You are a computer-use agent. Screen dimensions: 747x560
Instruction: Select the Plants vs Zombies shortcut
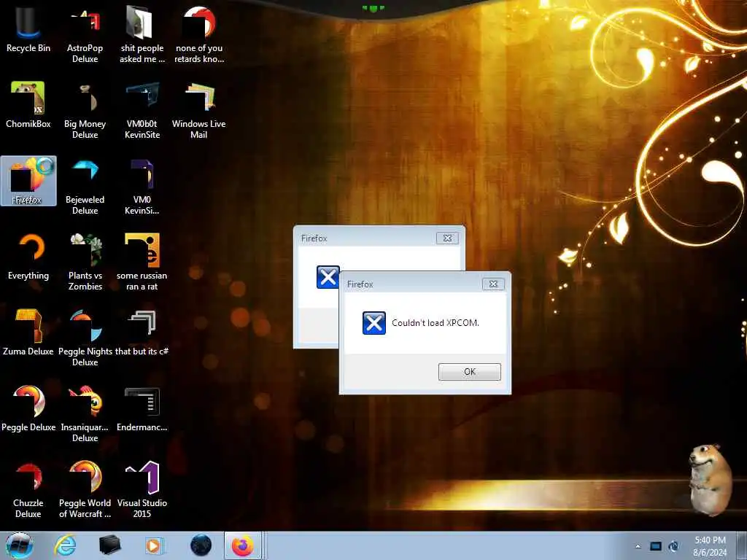[85, 262]
